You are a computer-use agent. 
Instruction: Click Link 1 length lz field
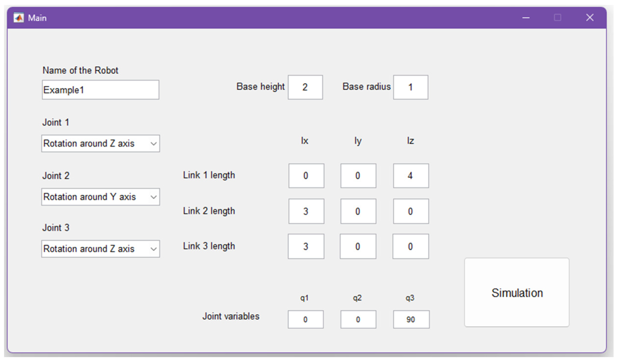[411, 176]
